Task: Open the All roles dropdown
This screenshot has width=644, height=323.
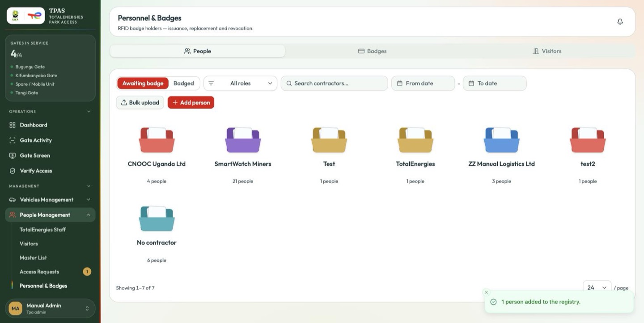Action: (x=241, y=83)
